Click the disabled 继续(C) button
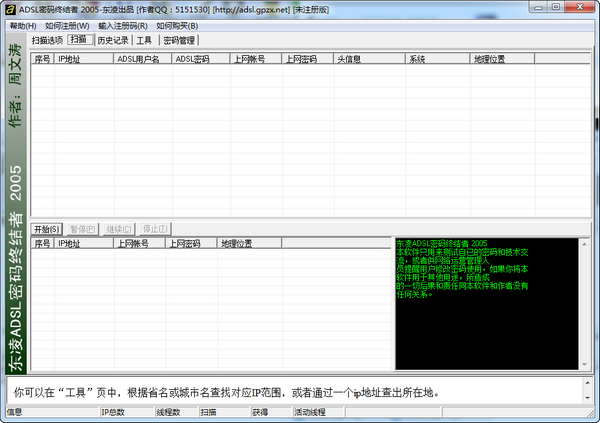The width and height of the screenshot is (600, 423). [x=119, y=229]
